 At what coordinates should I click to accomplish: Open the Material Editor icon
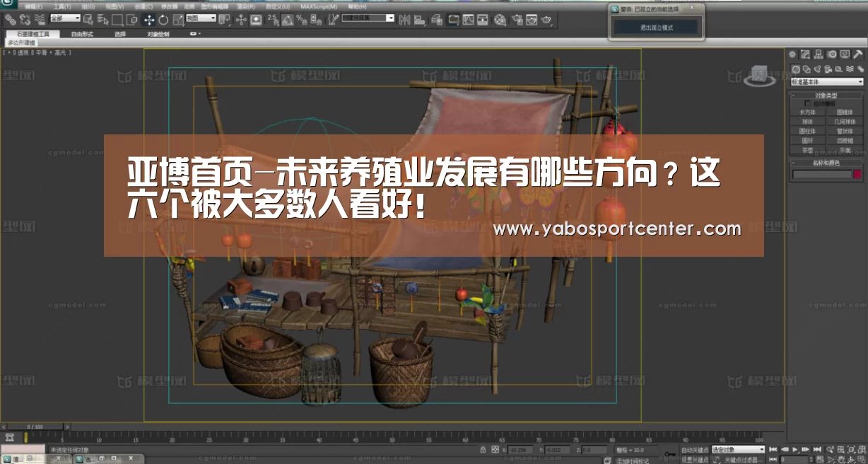500,19
